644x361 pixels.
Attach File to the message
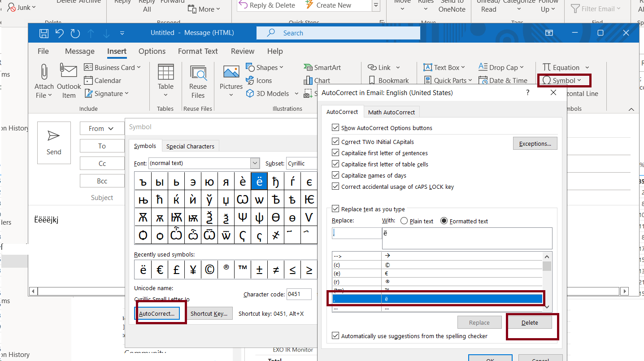(x=44, y=81)
